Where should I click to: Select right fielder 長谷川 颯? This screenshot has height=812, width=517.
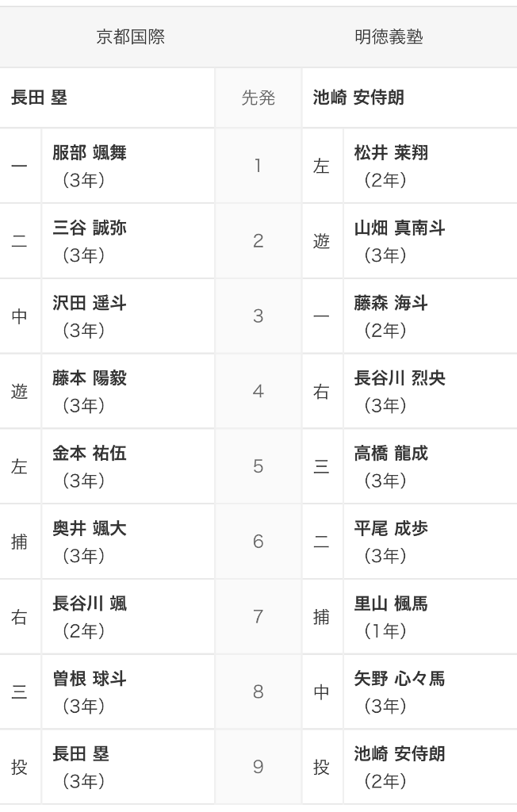90,603
